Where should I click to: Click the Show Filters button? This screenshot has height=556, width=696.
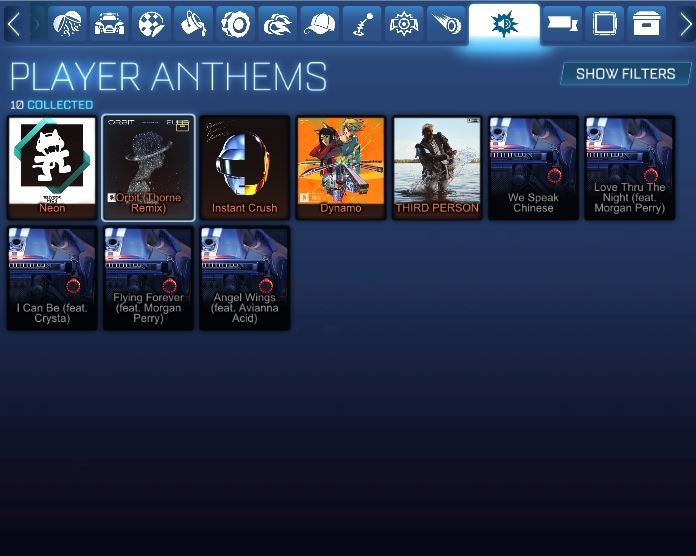point(626,74)
